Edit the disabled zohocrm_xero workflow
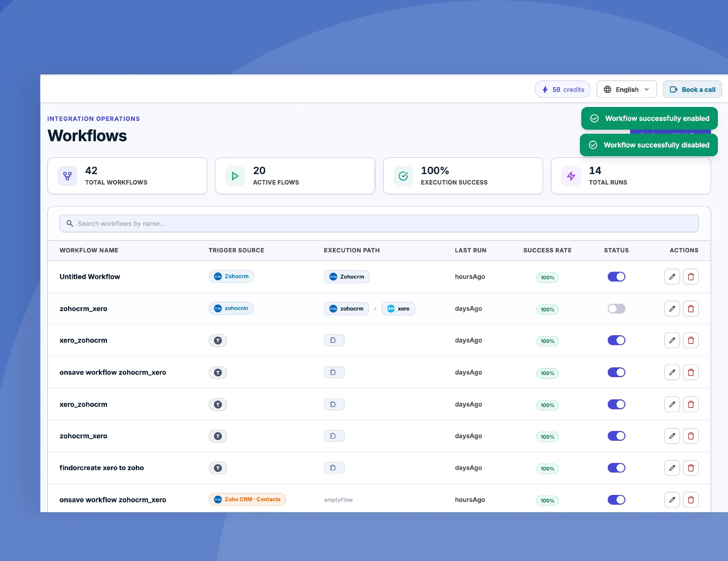 coord(672,309)
